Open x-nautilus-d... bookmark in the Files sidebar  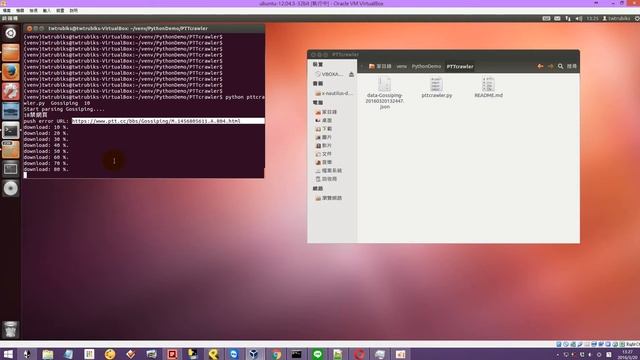[x=333, y=93]
